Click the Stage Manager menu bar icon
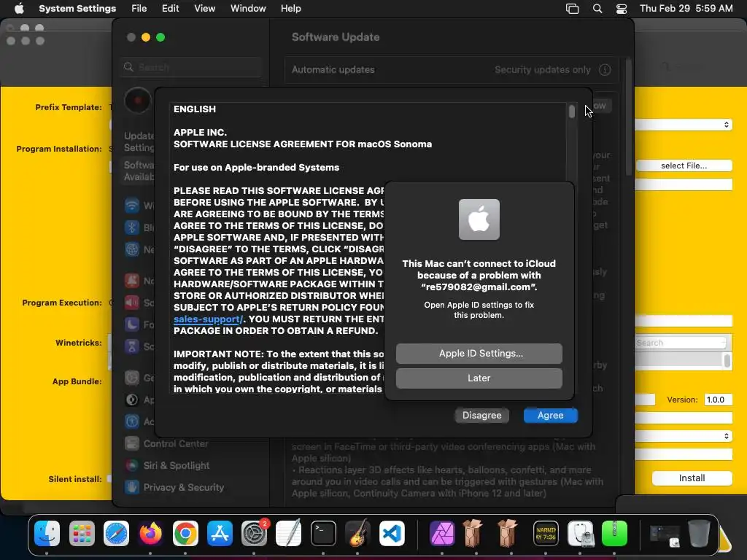This screenshot has width=747, height=560. coord(572,9)
